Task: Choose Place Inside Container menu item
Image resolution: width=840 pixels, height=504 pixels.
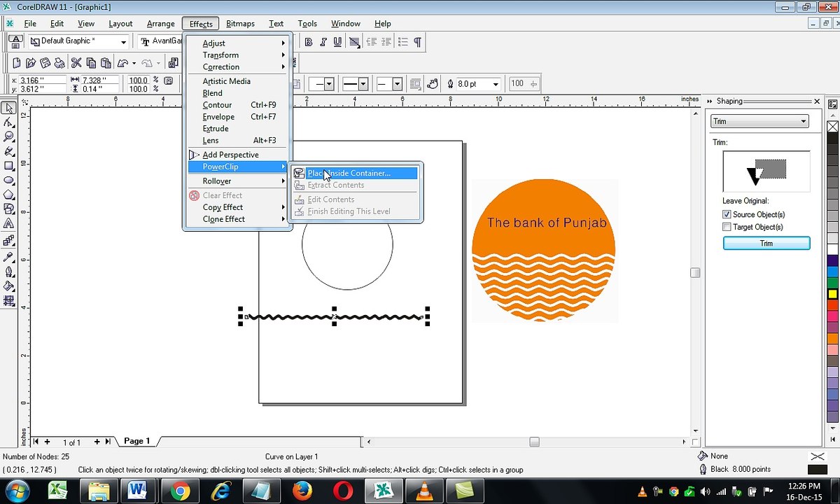Action: [349, 173]
